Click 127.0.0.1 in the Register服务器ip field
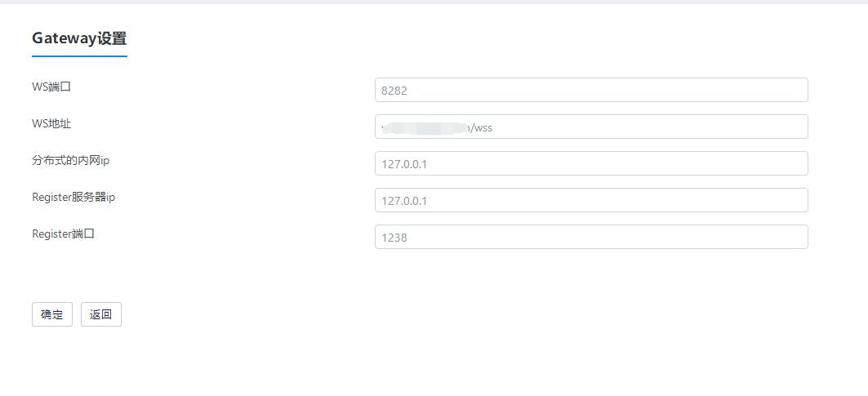Viewport: 868px width, 396px height. [404, 201]
